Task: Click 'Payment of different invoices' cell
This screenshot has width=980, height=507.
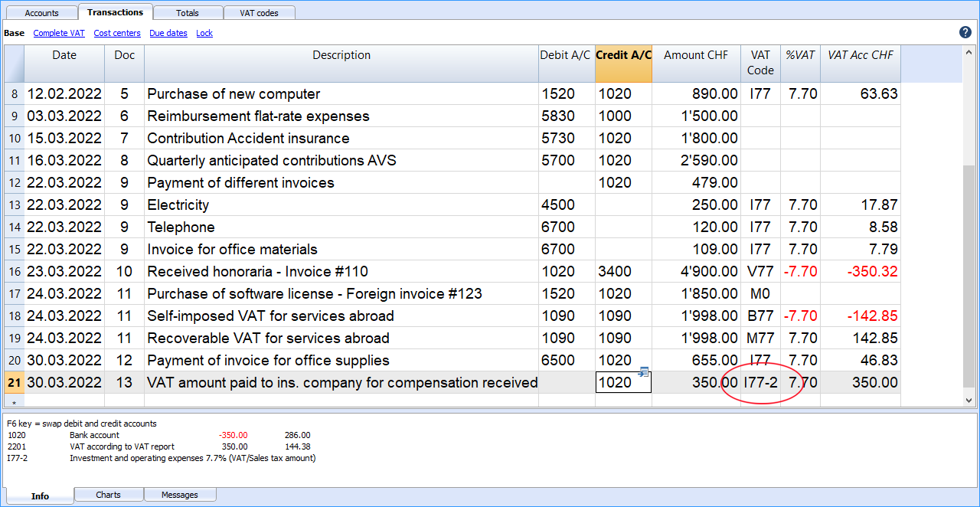Action: point(341,183)
